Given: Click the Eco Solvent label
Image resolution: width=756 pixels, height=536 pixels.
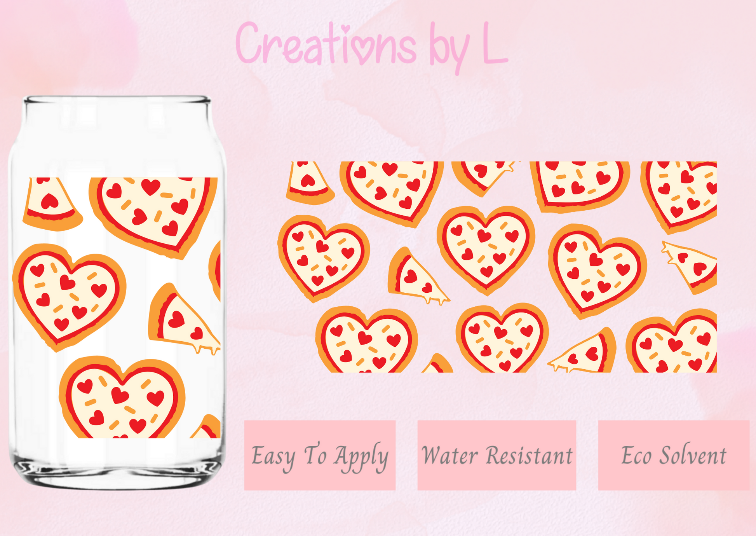Looking at the screenshot, I should (x=674, y=455).
